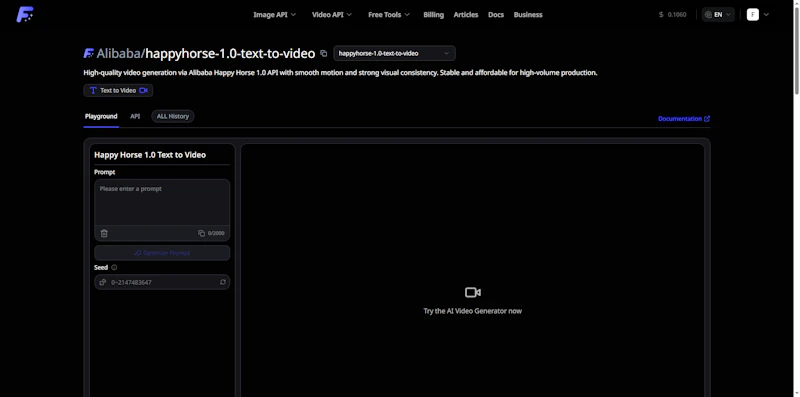Click the 0.1060 balance value
The width and height of the screenshot is (800, 397).
coord(677,15)
